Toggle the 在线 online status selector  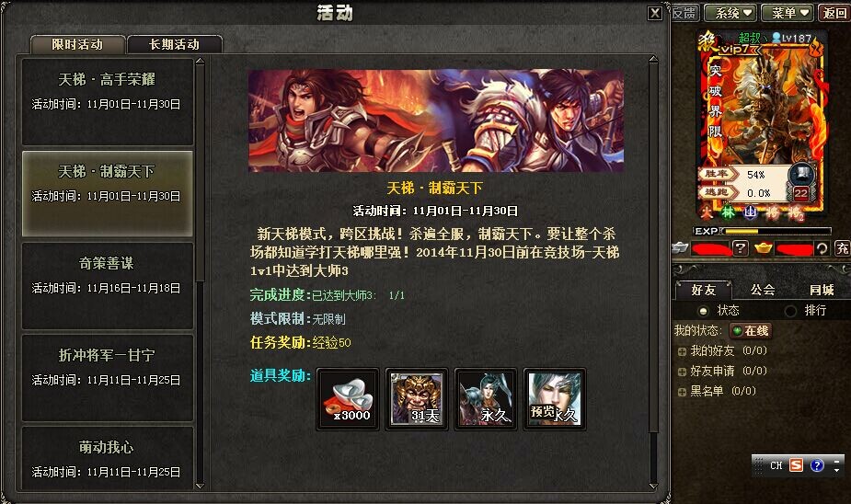point(750,330)
